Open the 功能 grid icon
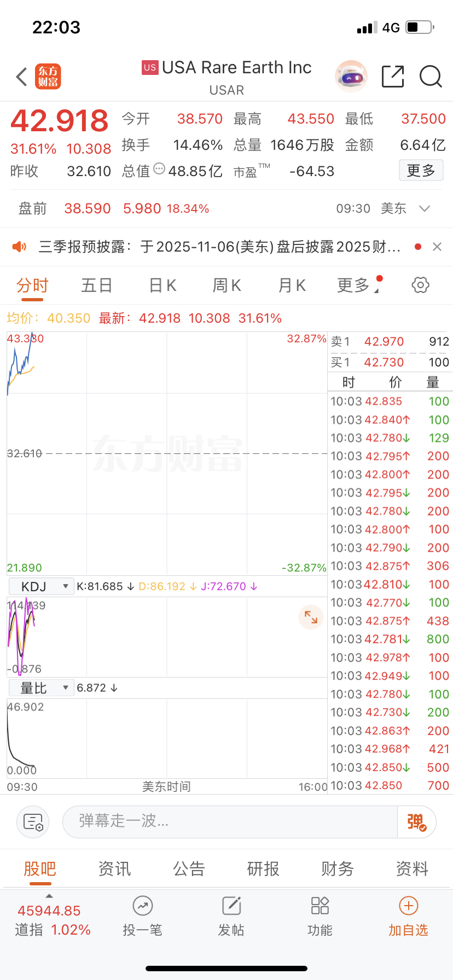453x980 pixels. [320, 906]
